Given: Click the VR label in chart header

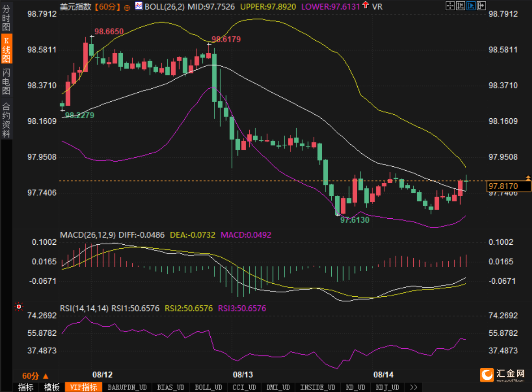Looking at the screenshot, I should tap(377, 6).
